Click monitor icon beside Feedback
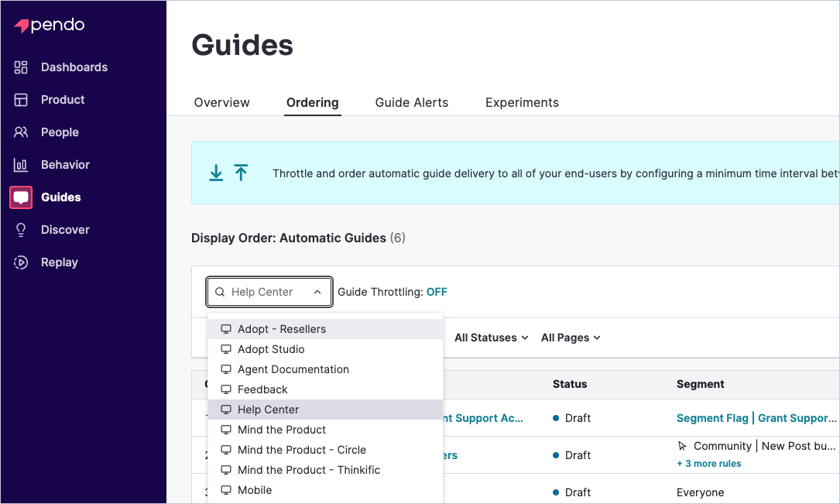840x504 pixels. [226, 389]
